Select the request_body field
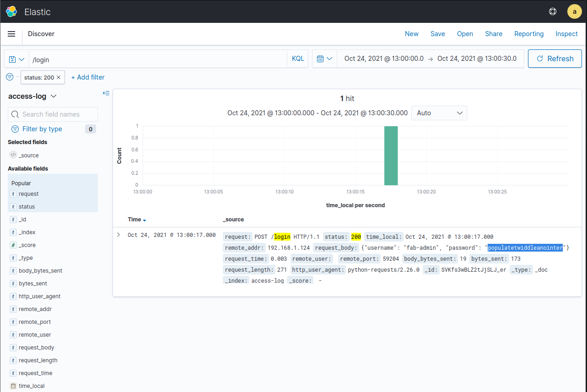Image resolution: width=587 pixels, height=392 pixels. tap(37, 348)
